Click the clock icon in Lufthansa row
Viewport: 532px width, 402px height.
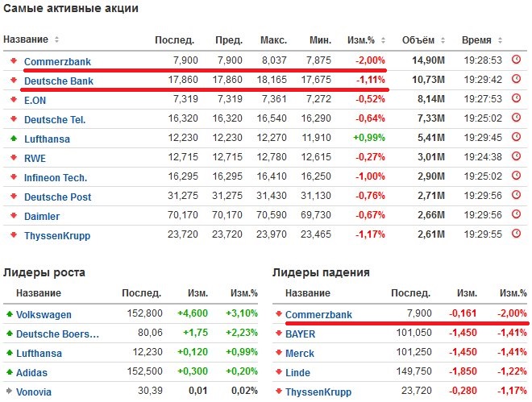pos(517,139)
